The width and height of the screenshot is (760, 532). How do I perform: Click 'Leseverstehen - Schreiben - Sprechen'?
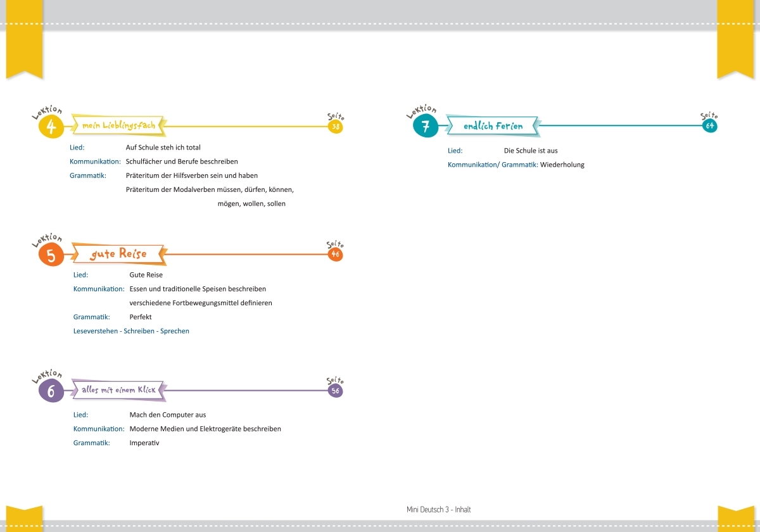(x=131, y=331)
